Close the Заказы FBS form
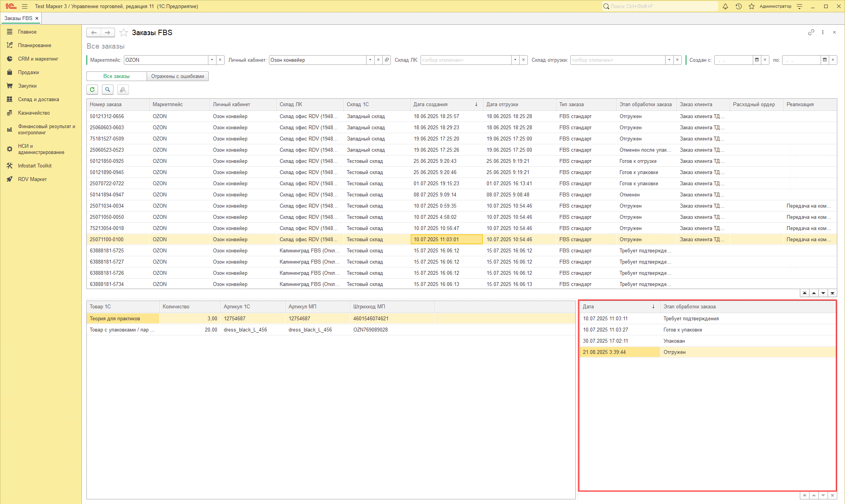The height and width of the screenshot is (504, 845). point(834,32)
